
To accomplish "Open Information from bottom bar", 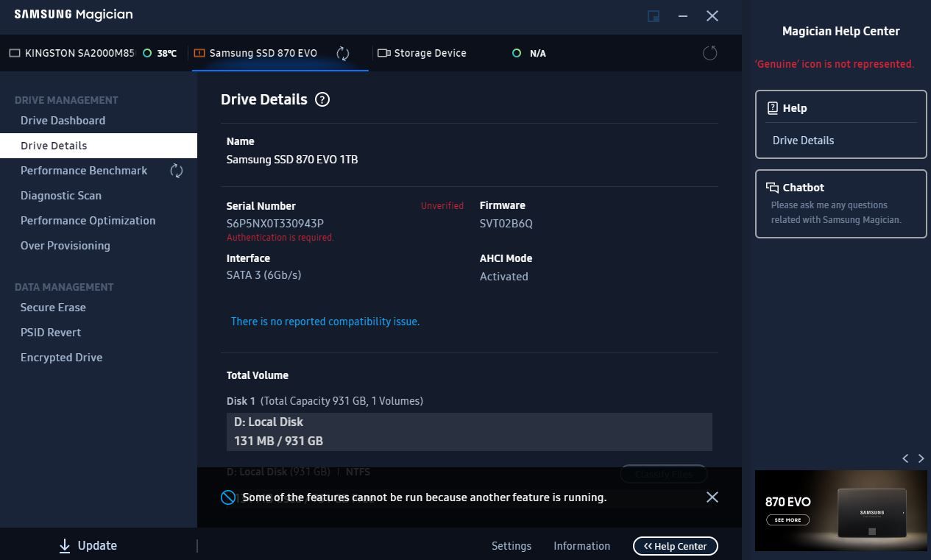I will tap(581, 546).
